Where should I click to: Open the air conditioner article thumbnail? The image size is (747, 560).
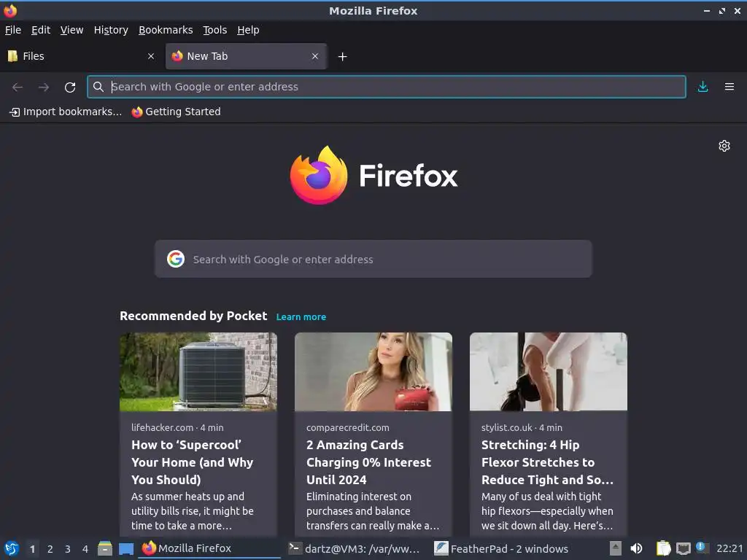(198, 372)
